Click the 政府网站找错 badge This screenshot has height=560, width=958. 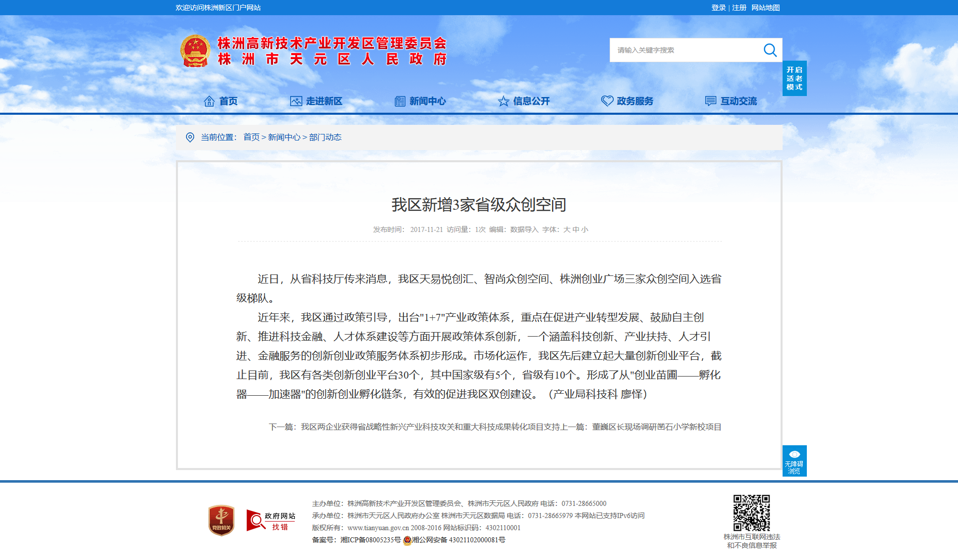click(271, 521)
